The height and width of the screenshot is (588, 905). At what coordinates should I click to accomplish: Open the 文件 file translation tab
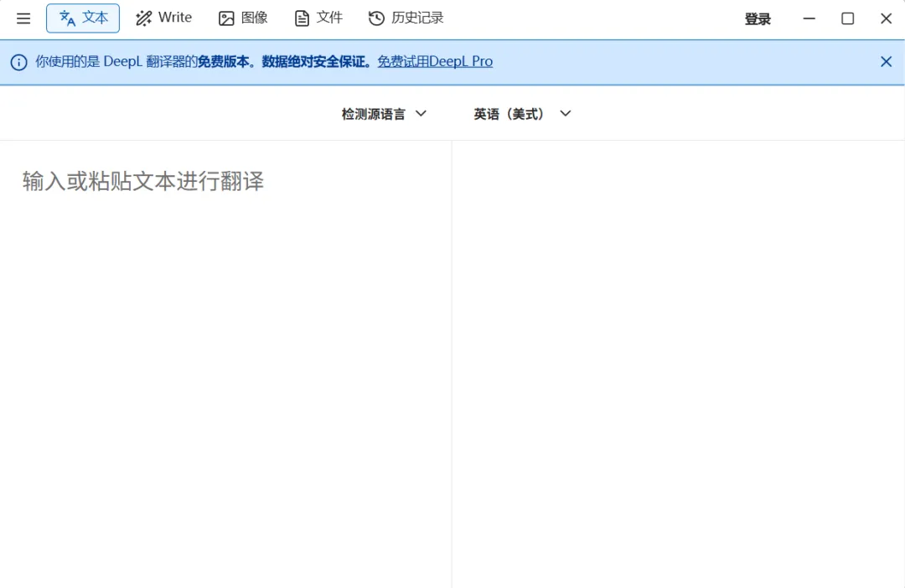pyautogui.click(x=318, y=18)
